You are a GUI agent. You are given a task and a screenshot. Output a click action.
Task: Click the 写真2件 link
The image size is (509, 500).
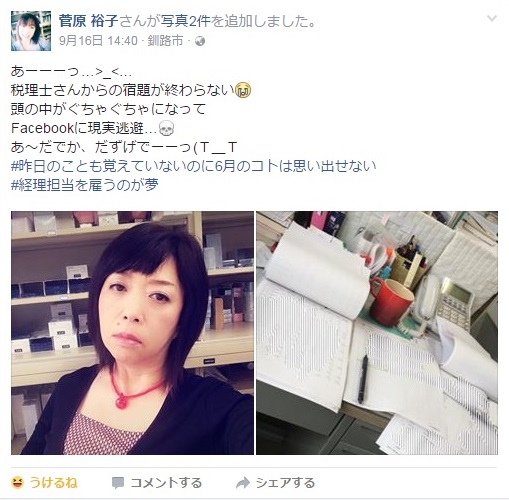click(x=185, y=21)
